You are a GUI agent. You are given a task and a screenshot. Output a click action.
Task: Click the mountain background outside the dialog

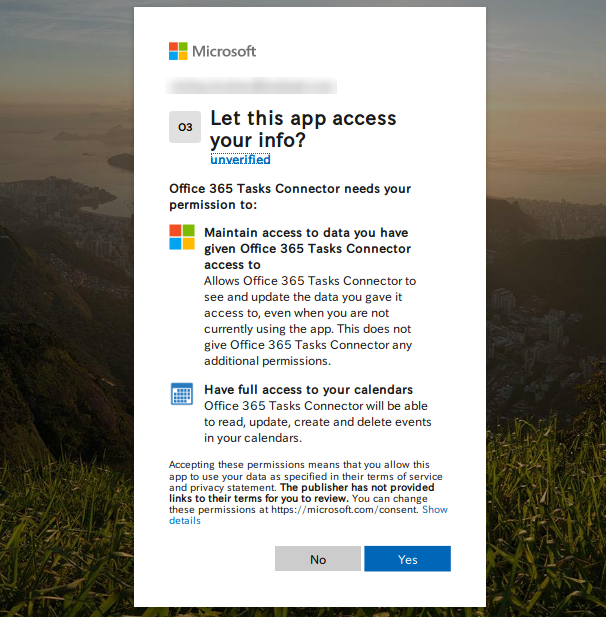tap(60, 300)
